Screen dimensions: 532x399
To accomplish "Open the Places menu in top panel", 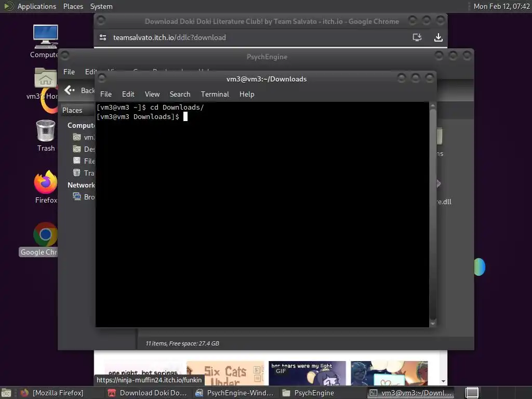I will pos(73,6).
